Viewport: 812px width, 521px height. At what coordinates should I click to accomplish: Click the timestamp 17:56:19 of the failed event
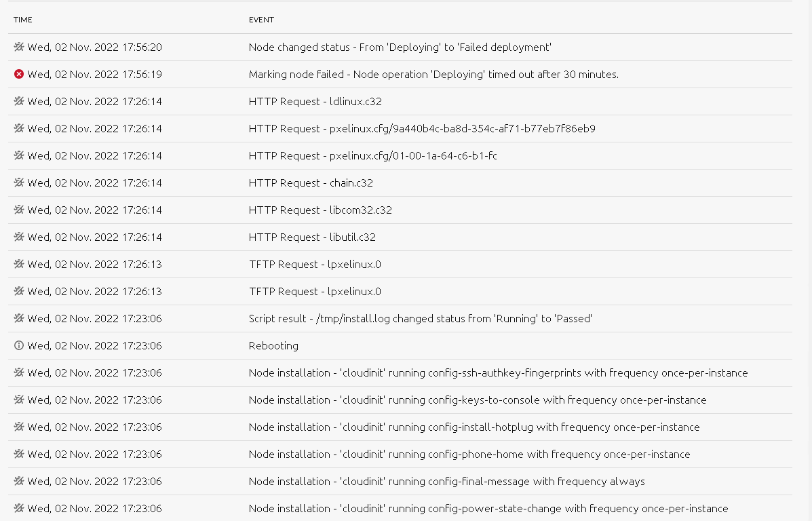coord(94,75)
